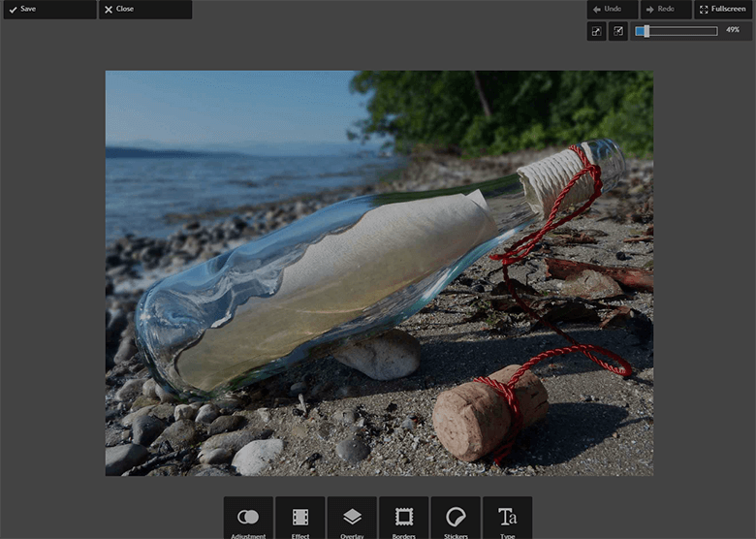Click the leftmost zoom icon beside the slider

[x=596, y=31]
